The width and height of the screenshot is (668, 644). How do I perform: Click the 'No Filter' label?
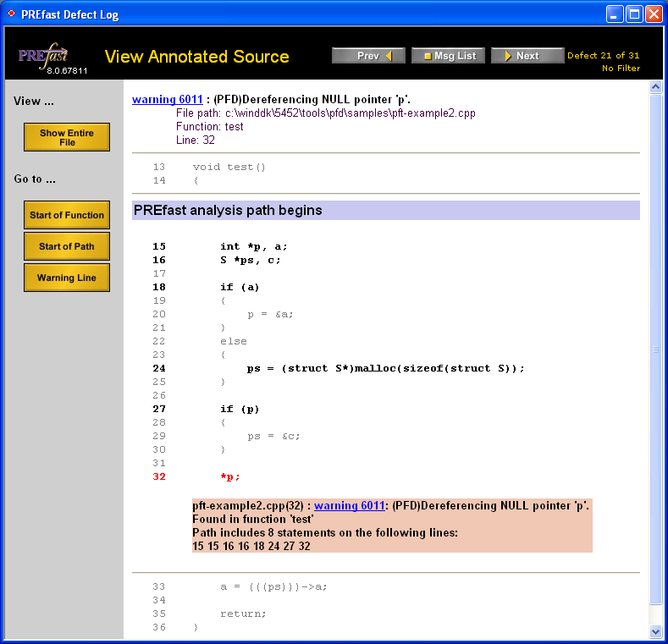(x=621, y=69)
